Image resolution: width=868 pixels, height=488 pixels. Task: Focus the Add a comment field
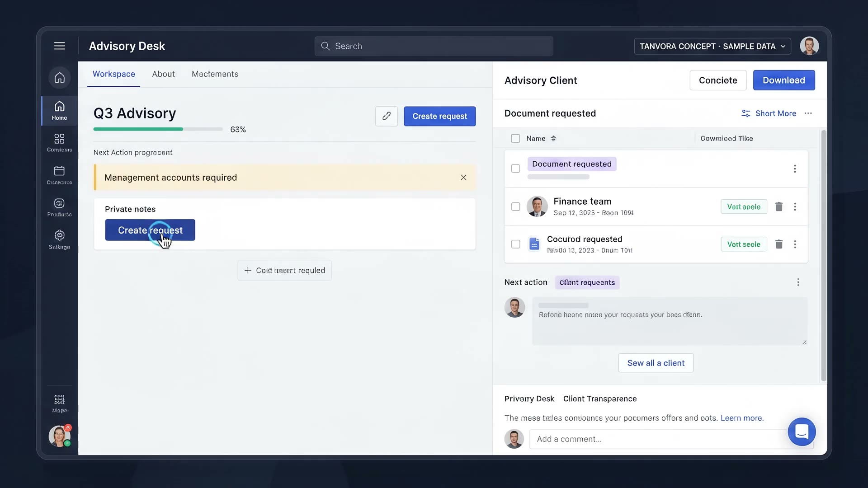point(671,439)
